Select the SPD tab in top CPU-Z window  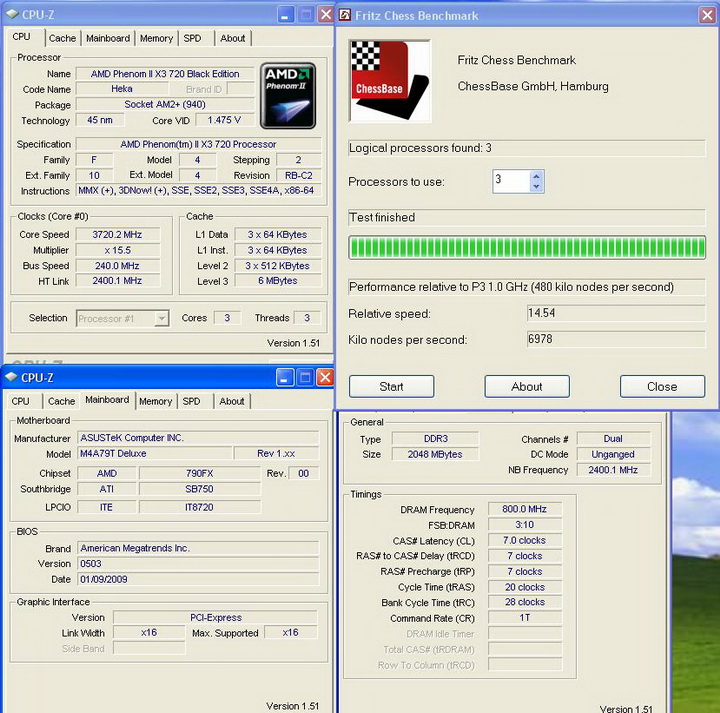click(x=192, y=38)
